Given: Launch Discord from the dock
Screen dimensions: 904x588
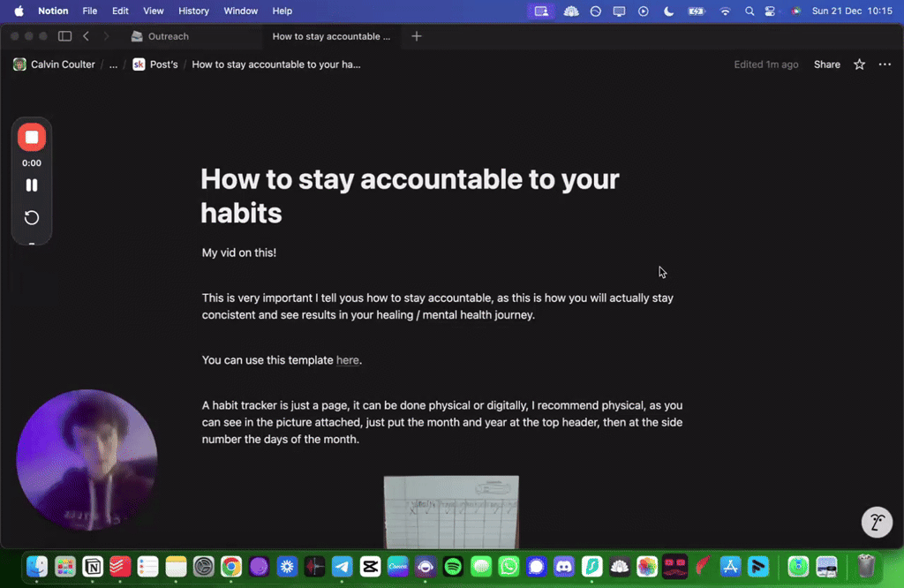Looking at the screenshot, I should [563, 566].
